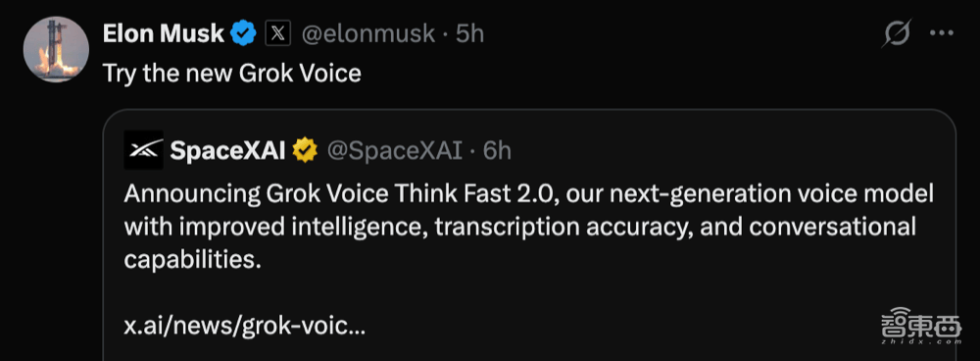Open the quoted post via the 6h timestamp

497,151
